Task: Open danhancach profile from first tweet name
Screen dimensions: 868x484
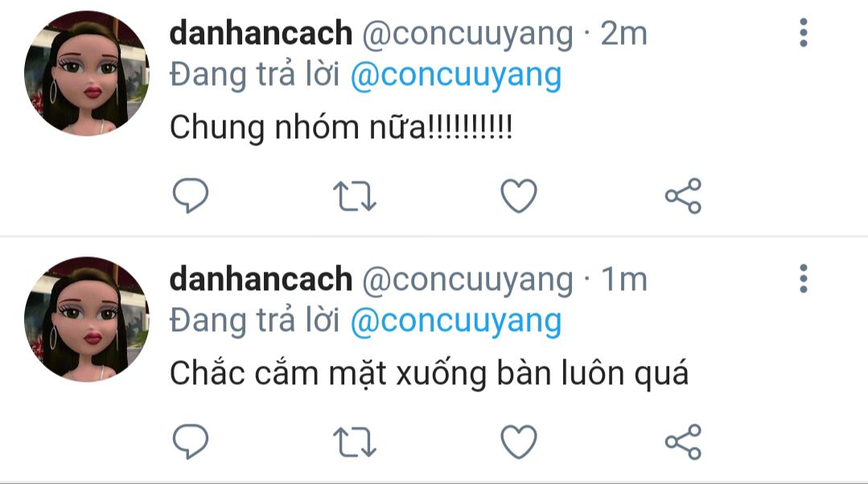Action: [261, 33]
